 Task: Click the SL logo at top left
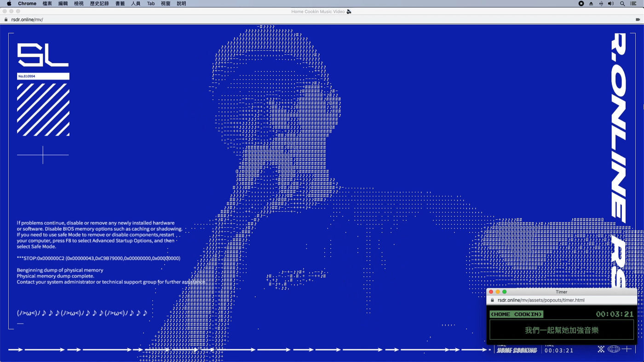(43, 55)
